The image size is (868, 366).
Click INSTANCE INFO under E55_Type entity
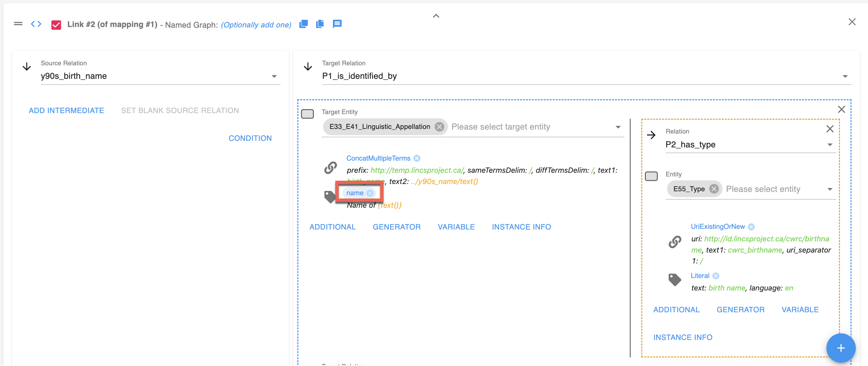pyautogui.click(x=683, y=337)
